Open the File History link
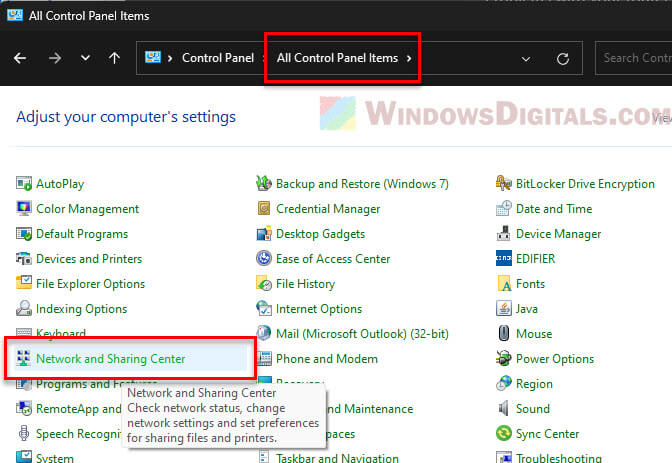 coord(305,283)
